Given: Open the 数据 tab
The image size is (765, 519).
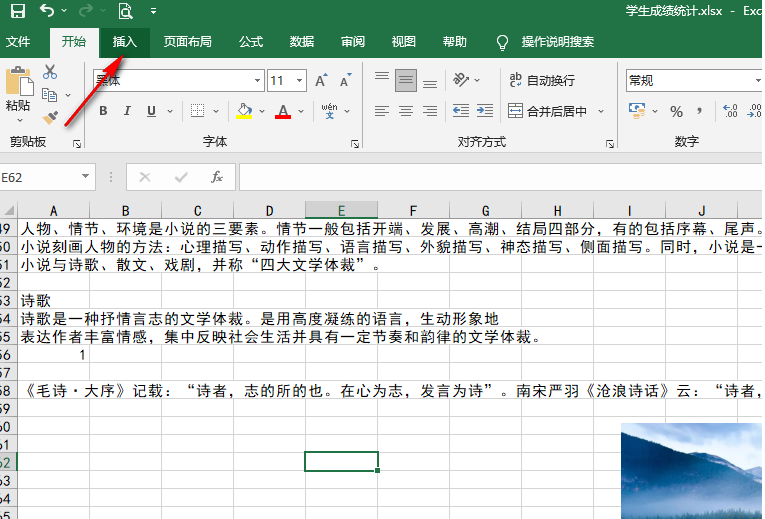Looking at the screenshot, I should [302, 42].
